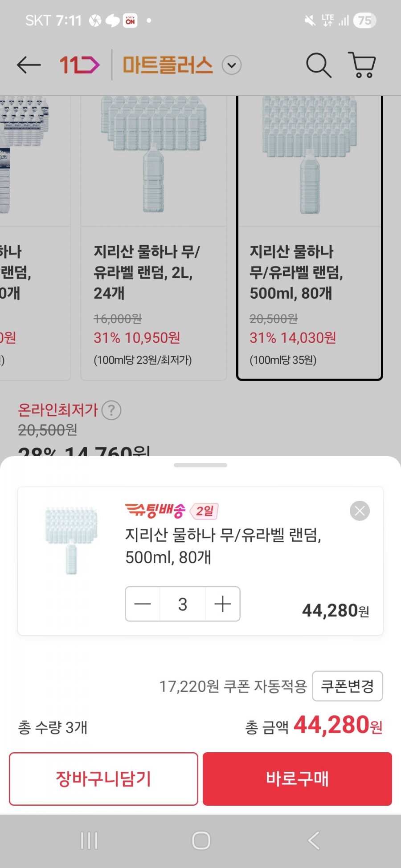Open the 11st logo home
Screen dimensions: 401x868
79,65
